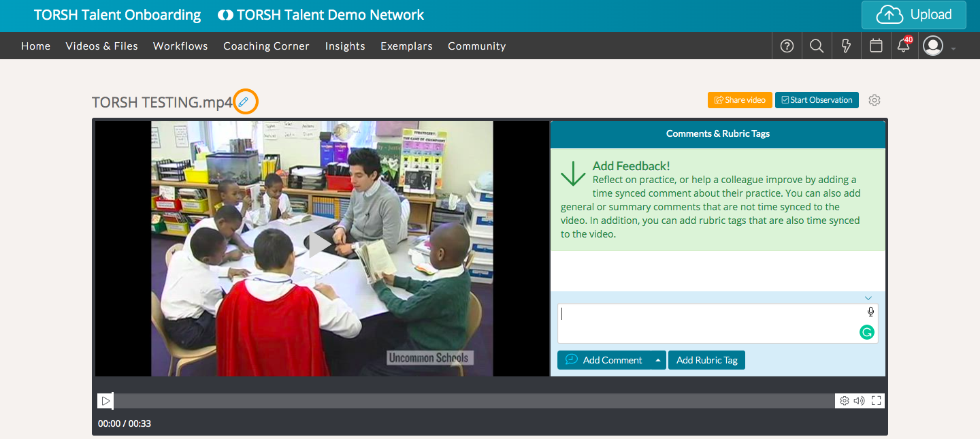Go to the Insights menu item
Screen dimensions: 980x439
(x=345, y=46)
